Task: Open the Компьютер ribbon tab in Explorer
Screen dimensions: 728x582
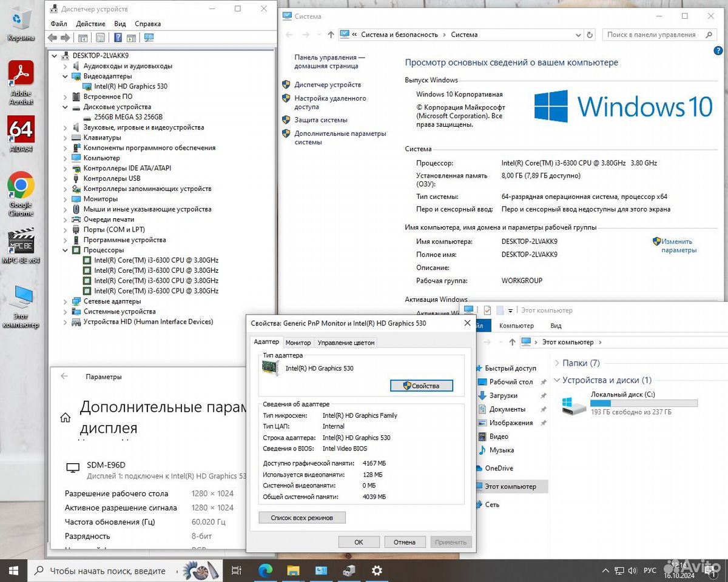Action: pyautogui.click(x=516, y=326)
